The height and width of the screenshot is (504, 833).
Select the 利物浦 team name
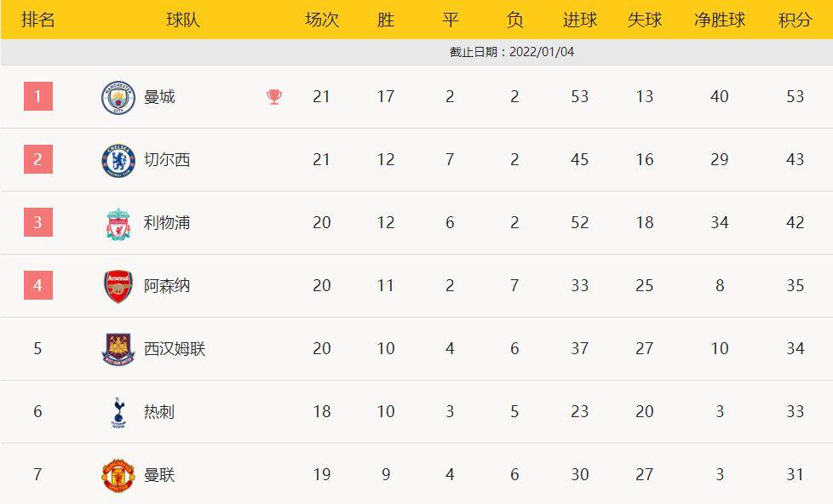coord(167,223)
